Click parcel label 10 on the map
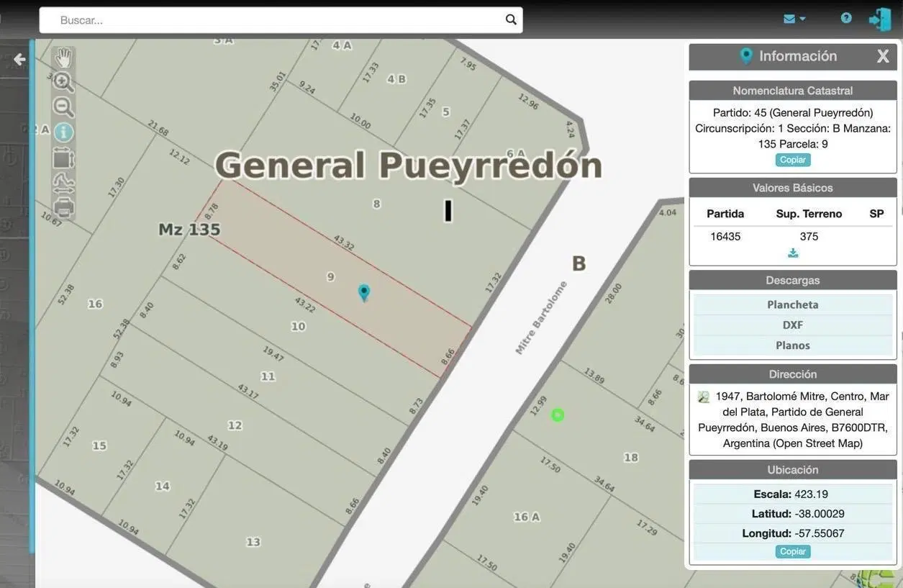 tap(298, 327)
